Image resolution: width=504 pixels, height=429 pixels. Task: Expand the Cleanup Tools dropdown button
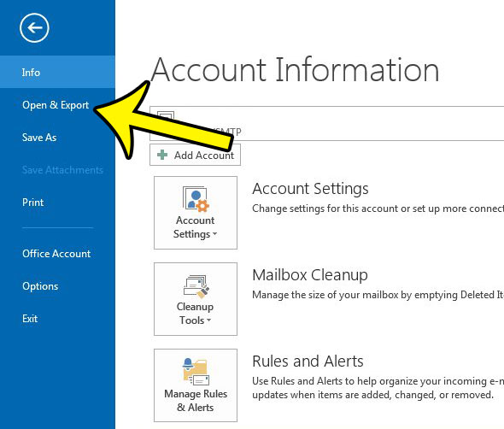[196, 299]
